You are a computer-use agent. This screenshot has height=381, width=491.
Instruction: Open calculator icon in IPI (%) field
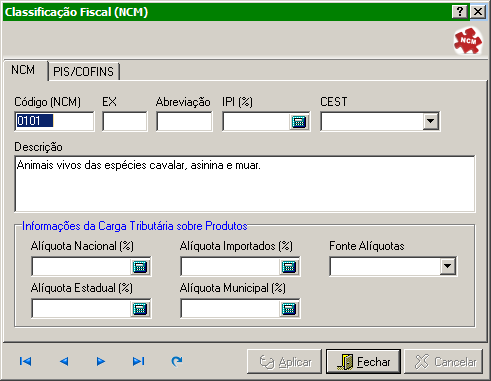pyautogui.click(x=299, y=122)
